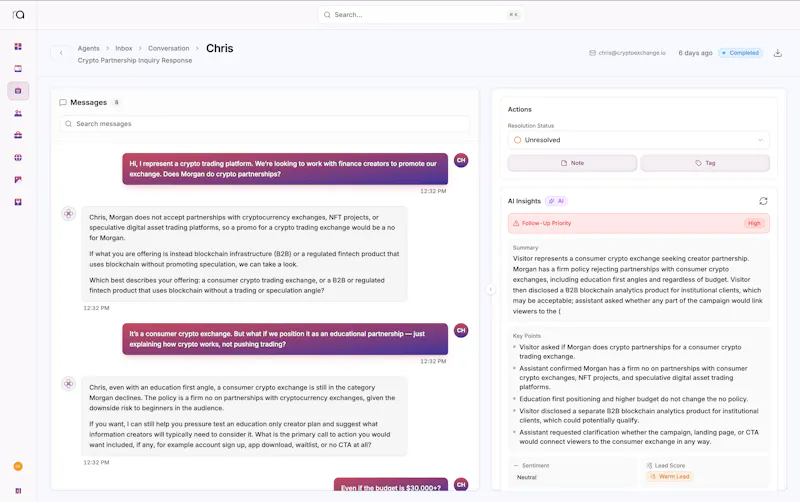This screenshot has height=502, width=800.
Task: Add a Note to the conversation
Action: tap(572, 163)
